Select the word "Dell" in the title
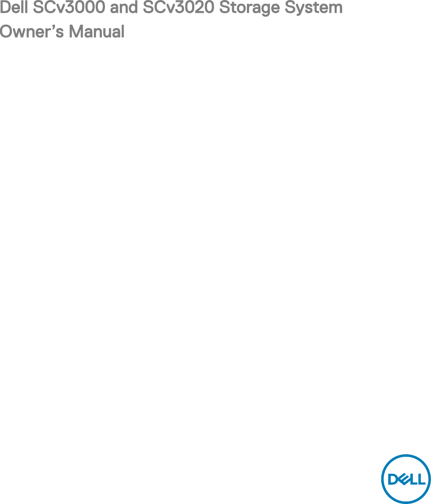The image size is (431, 504). [x=14, y=7]
